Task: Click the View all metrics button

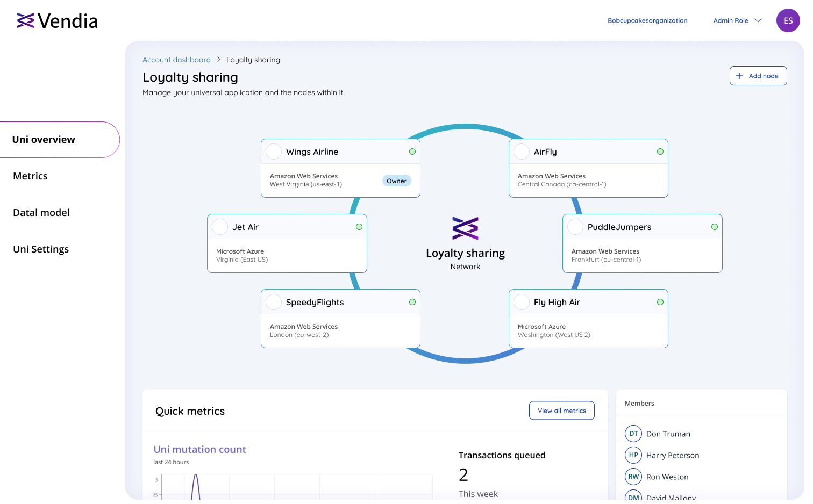Action: coord(562,411)
